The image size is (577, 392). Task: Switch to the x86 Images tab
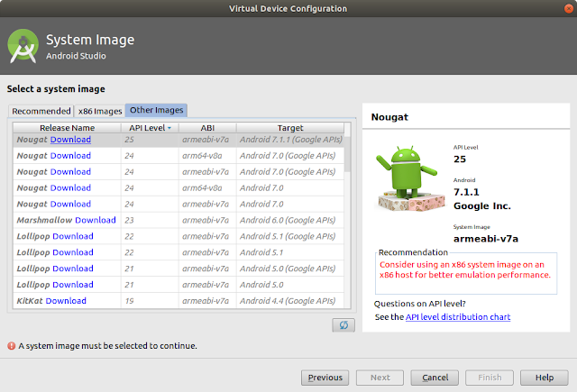pos(100,111)
